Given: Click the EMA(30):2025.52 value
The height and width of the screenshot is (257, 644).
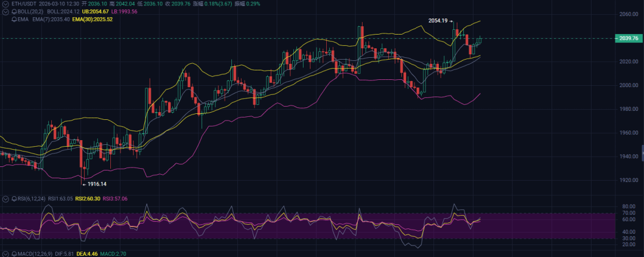Looking at the screenshot, I should 92,19.
